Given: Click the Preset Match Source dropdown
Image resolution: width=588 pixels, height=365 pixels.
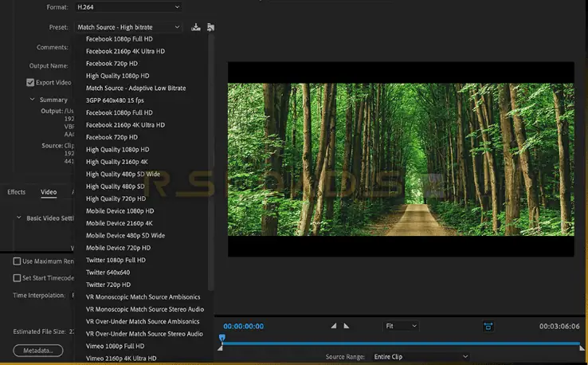Looking at the screenshot, I should tap(128, 27).
